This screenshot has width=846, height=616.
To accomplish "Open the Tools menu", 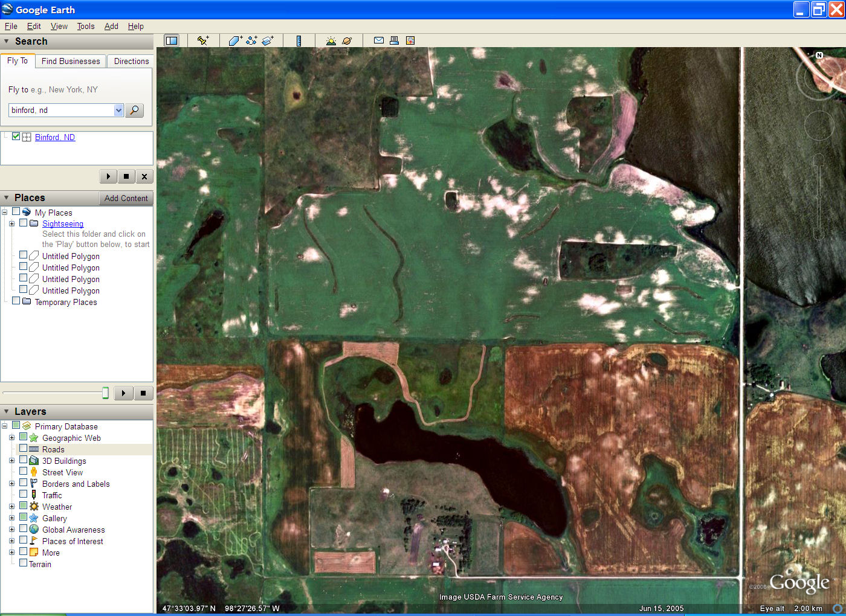I will [86, 26].
